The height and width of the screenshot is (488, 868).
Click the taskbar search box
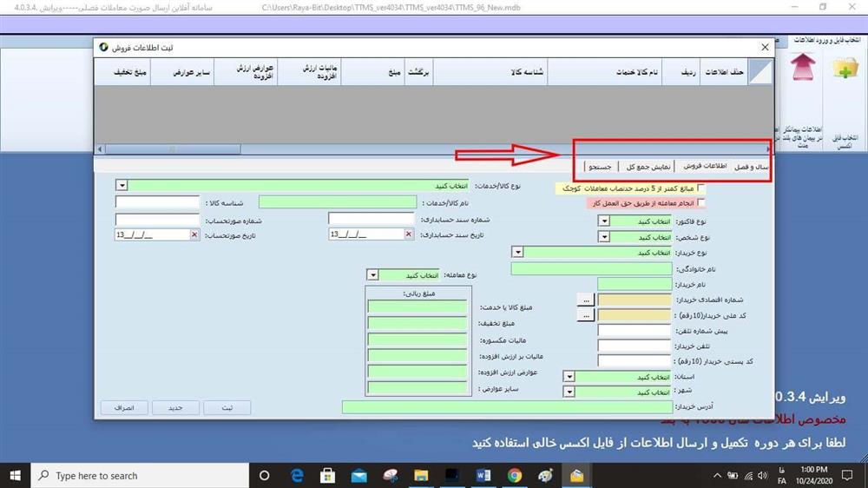[x=140, y=475]
